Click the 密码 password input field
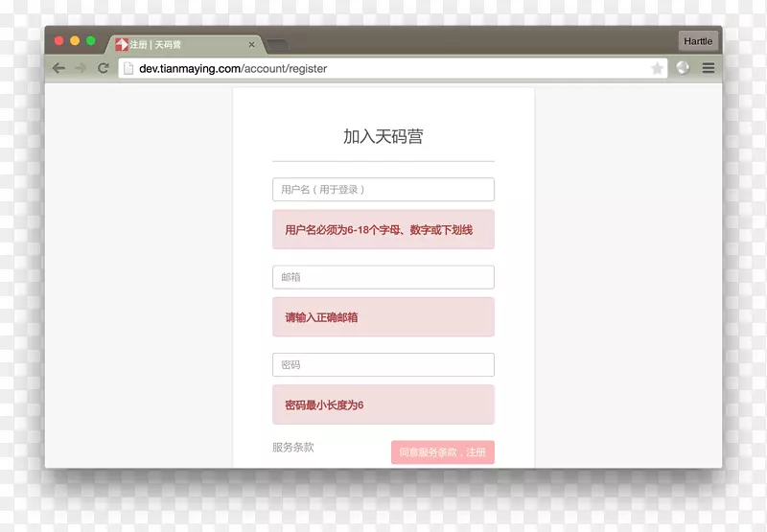Viewport: 767px width, 532px height. coord(383,365)
